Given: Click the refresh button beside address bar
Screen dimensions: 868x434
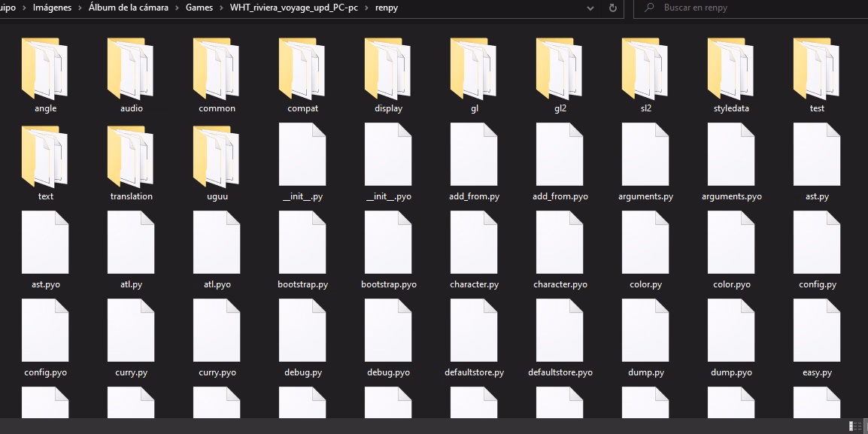Looking at the screenshot, I should pyautogui.click(x=612, y=8).
